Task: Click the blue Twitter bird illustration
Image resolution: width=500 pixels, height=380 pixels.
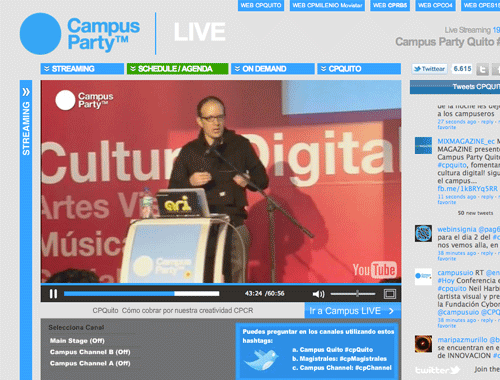Action: coord(261,360)
